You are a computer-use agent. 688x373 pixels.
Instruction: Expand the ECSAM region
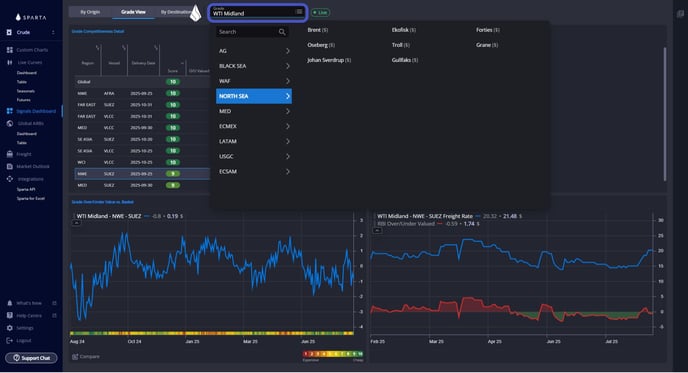[254, 172]
